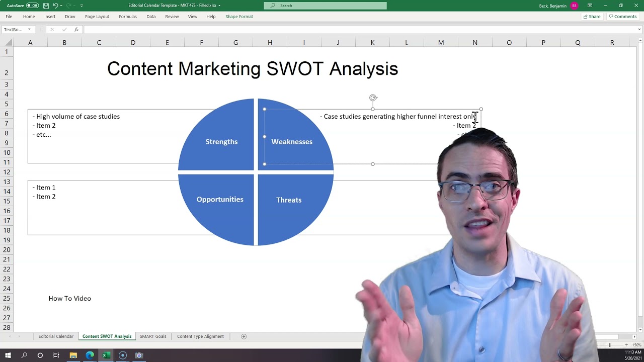Click 'Content Marketing SWOT Analysis' title
The height and width of the screenshot is (362, 644).
pyautogui.click(x=253, y=69)
